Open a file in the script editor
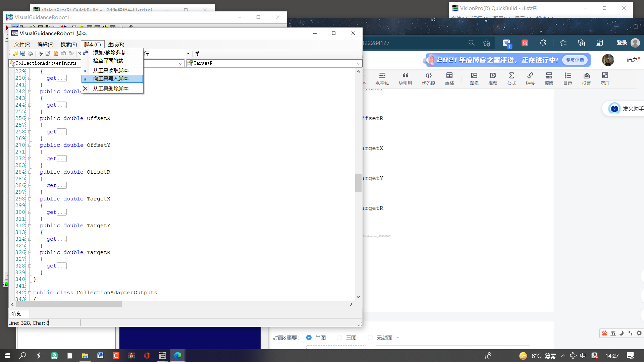Image resolution: width=644 pixels, height=362 pixels. coord(15,53)
